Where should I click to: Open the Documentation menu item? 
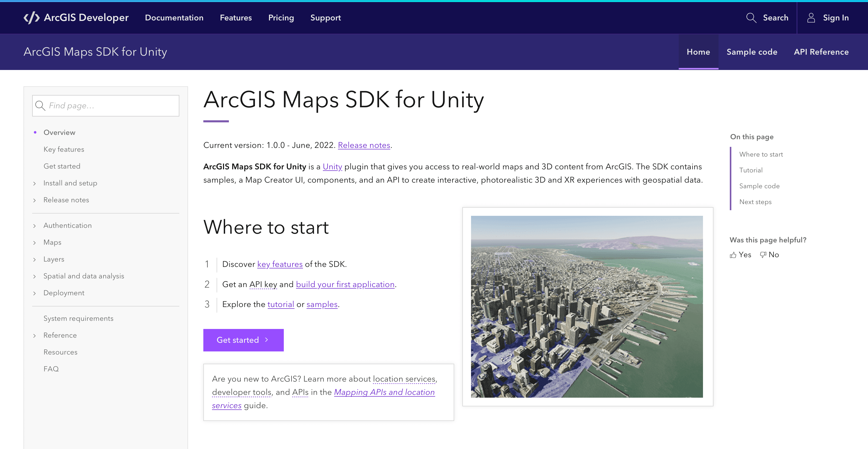pos(174,18)
